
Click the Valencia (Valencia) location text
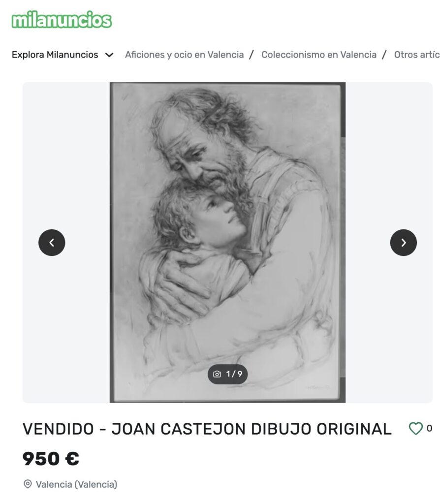pos(76,484)
